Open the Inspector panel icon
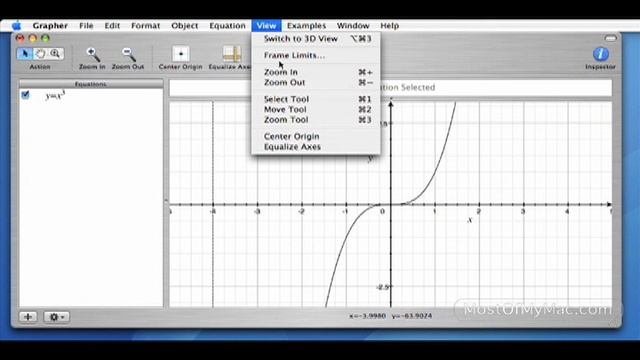640x360 pixels. coord(600,54)
